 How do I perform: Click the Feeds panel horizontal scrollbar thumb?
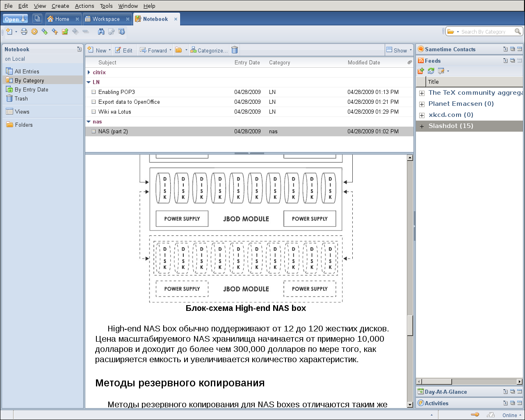click(x=437, y=381)
